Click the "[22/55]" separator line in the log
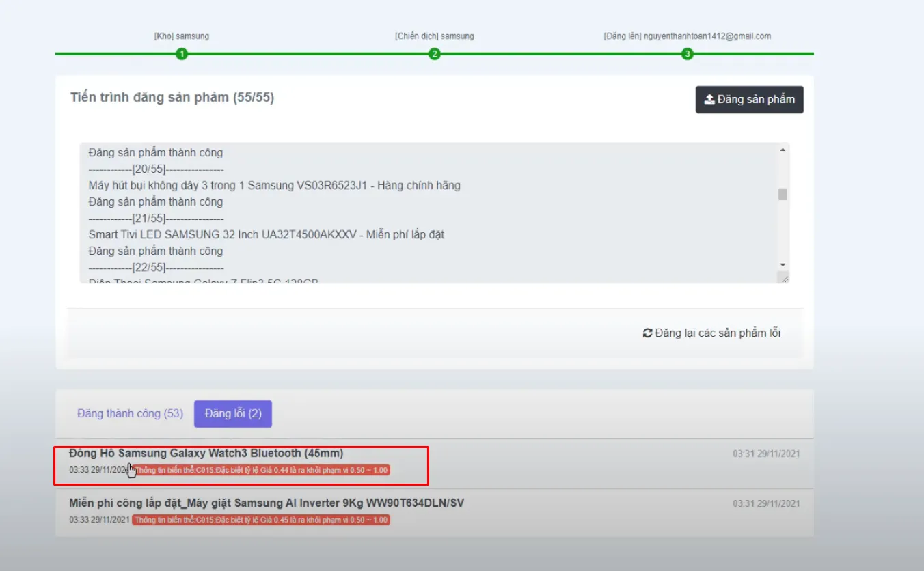Viewport: 924px width, 571px height. coord(157,267)
